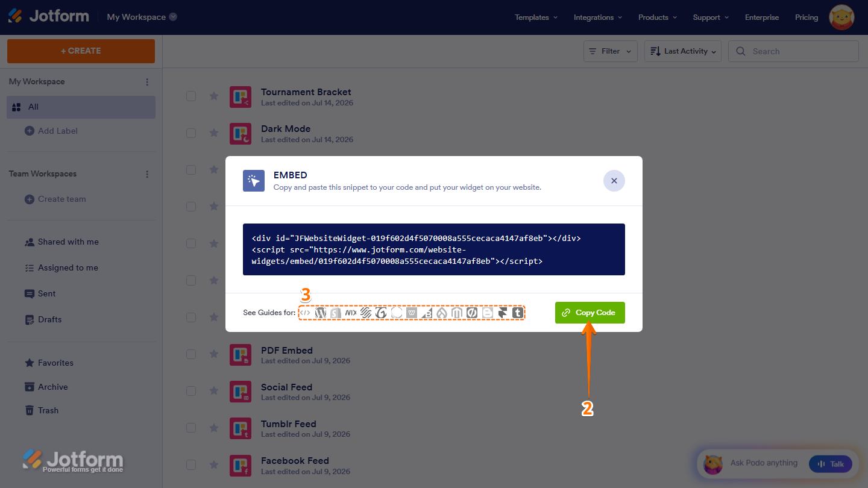Open the HTML code embed guide icon
This screenshot has width=868, height=488.
tap(306, 313)
